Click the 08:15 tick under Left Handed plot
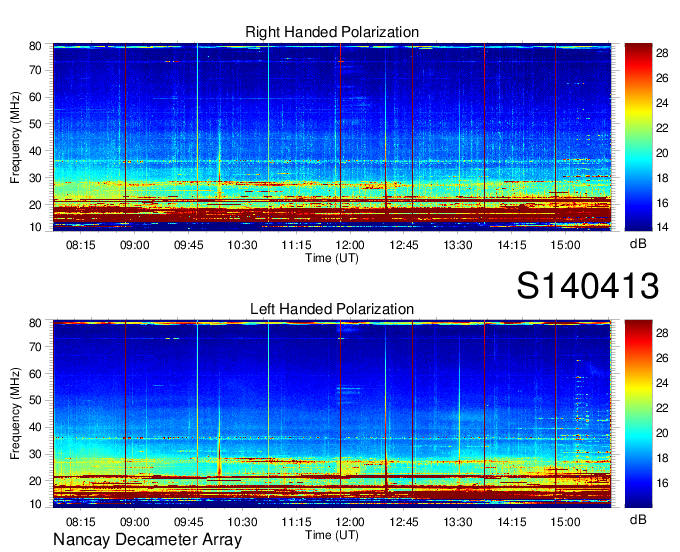Screen dimensions: 680x552 [80, 522]
